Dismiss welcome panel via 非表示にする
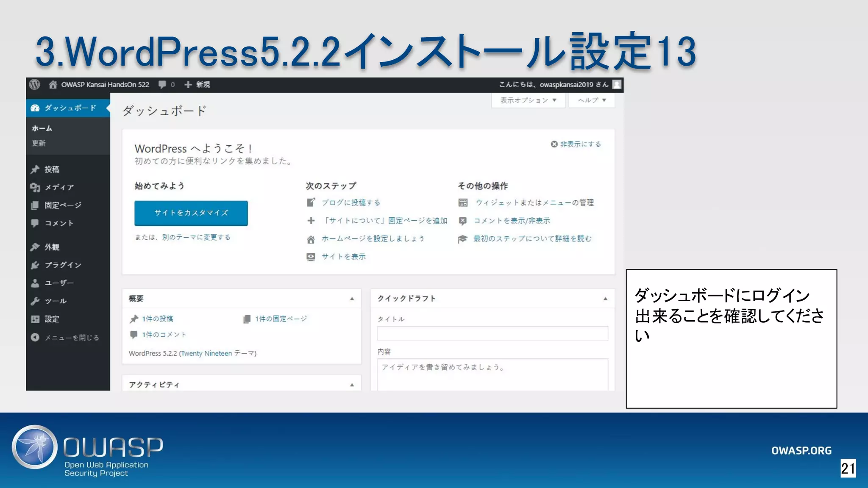 (x=576, y=144)
